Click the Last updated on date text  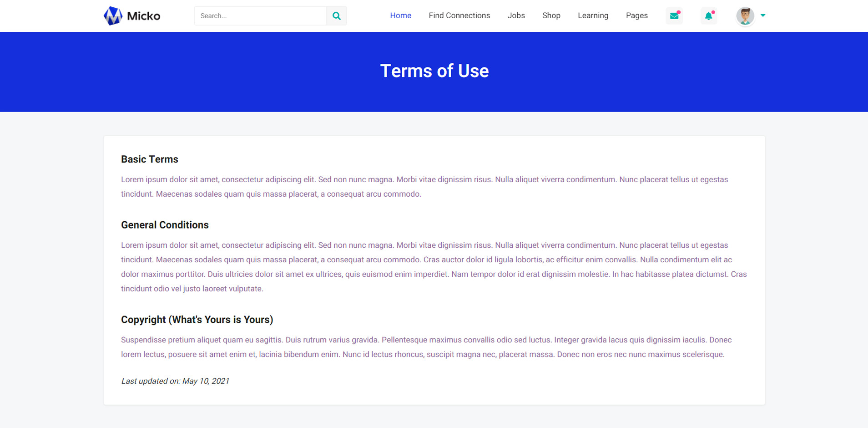(x=175, y=381)
